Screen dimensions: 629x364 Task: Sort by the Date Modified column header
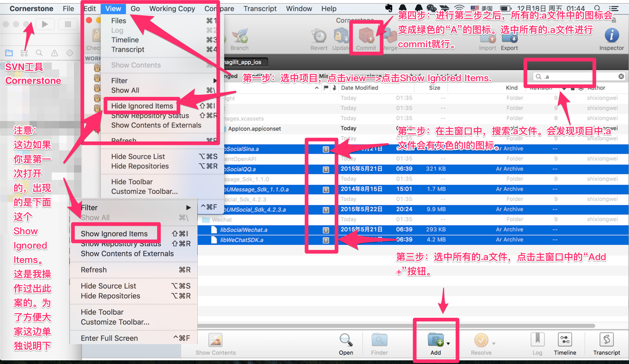pos(360,88)
